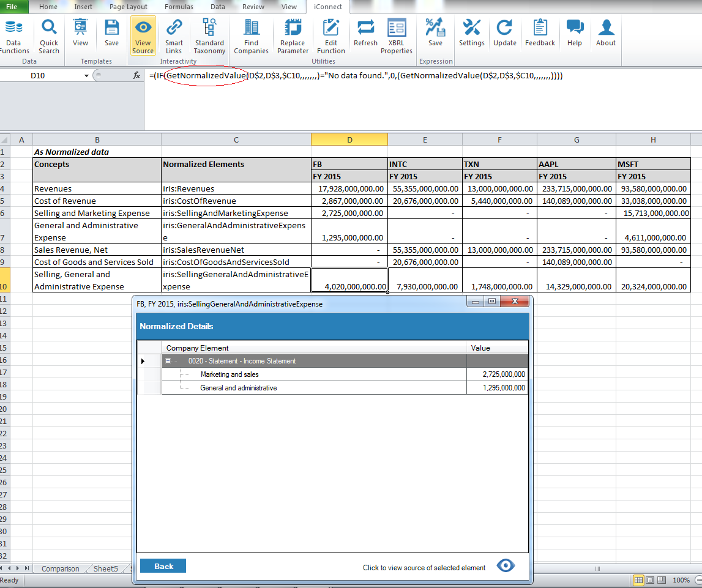702x588 pixels.
Task: Click the select-all corner of the worksheet
Action: (5, 140)
